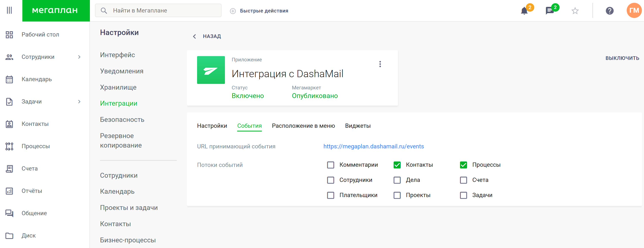Expand the Задачи sidebar submenu arrow
Image resolution: width=644 pixels, height=248 pixels.
coord(79,102)
